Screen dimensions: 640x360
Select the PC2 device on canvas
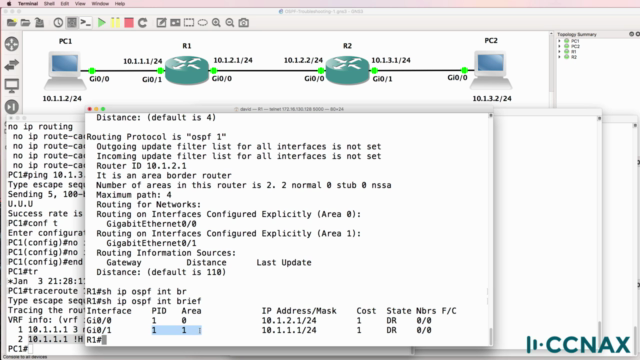tap(491, 70)
